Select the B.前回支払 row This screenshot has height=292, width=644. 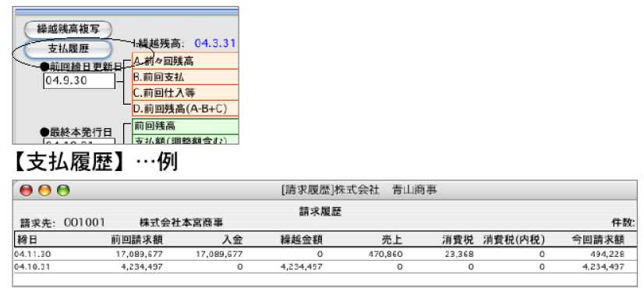[x=186, y=77]
